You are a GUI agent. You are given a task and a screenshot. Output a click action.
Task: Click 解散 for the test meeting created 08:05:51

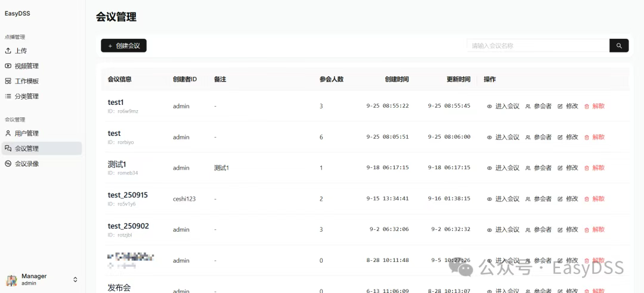coord(595,137)
